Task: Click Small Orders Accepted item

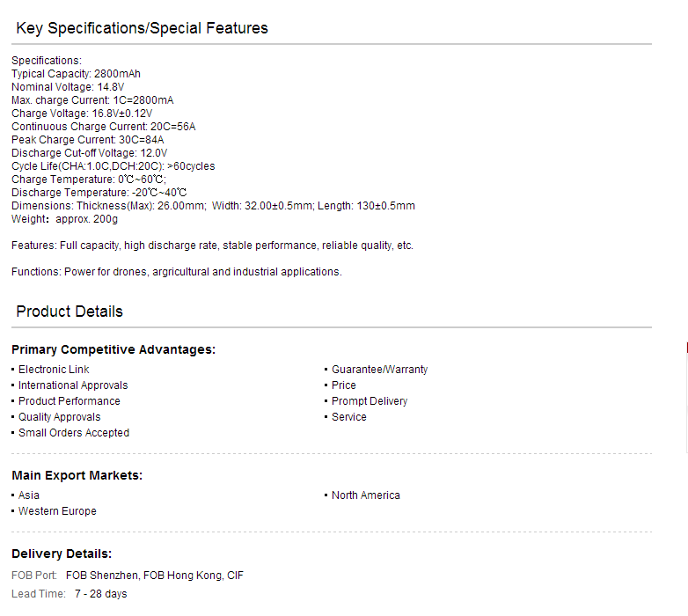Action: pyautogui.click(x=74, y=433)
